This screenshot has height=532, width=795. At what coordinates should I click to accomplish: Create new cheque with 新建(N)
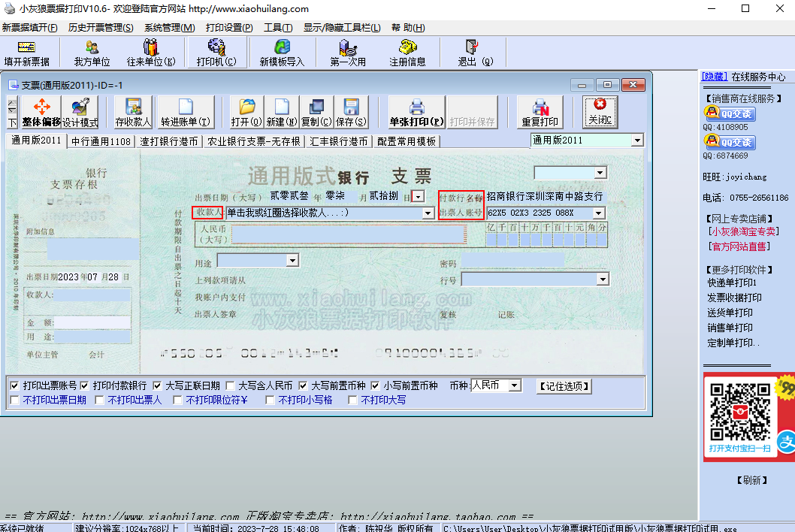[x=281, y=112]
